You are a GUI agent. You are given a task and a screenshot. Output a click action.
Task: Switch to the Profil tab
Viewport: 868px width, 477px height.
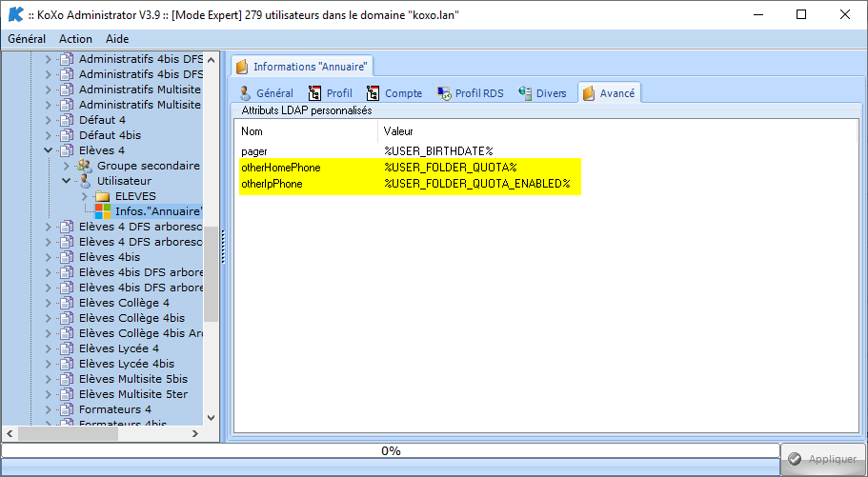tap(331, 93)
